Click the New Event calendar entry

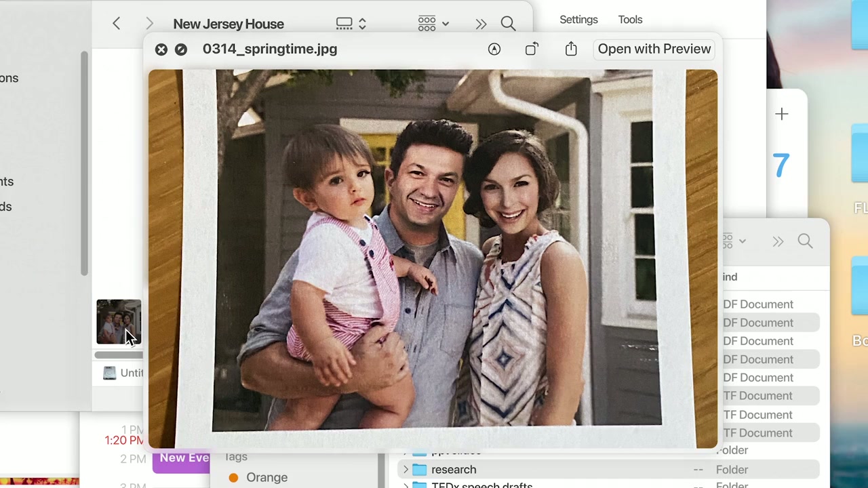coord(183,458)
